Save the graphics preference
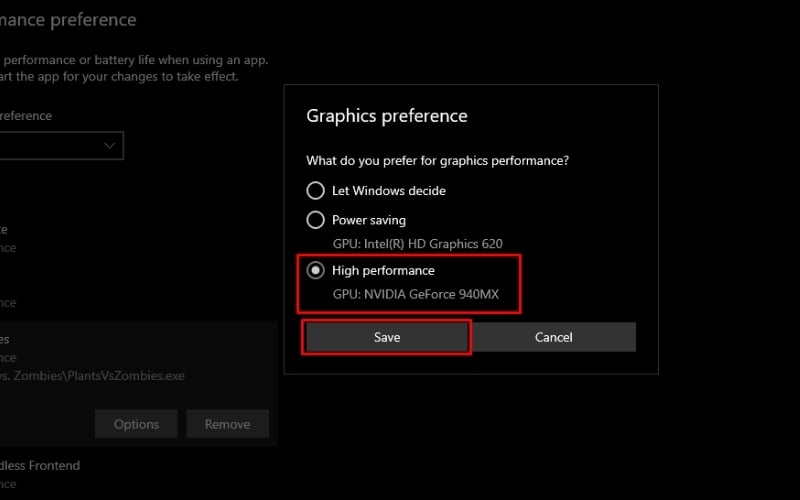Viewport: 800px width, 500px height. click(x=387, y=337)
